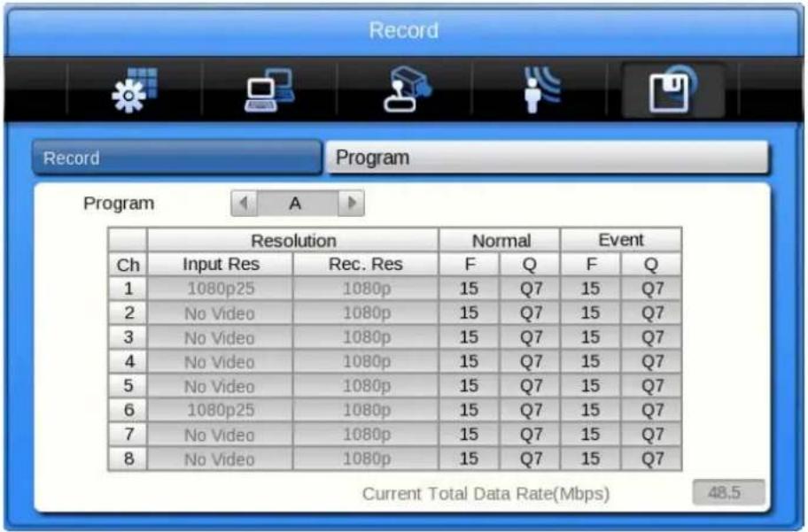The image size is (808, 532).
Task: Select channel 7 Event Q value Q7
Action: (x=651, y=434)
